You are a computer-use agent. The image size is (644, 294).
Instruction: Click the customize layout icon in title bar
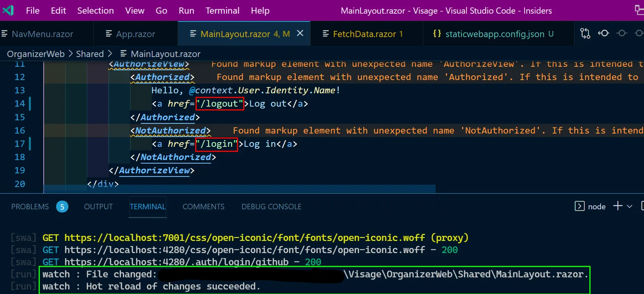click(x=639, y=11)
